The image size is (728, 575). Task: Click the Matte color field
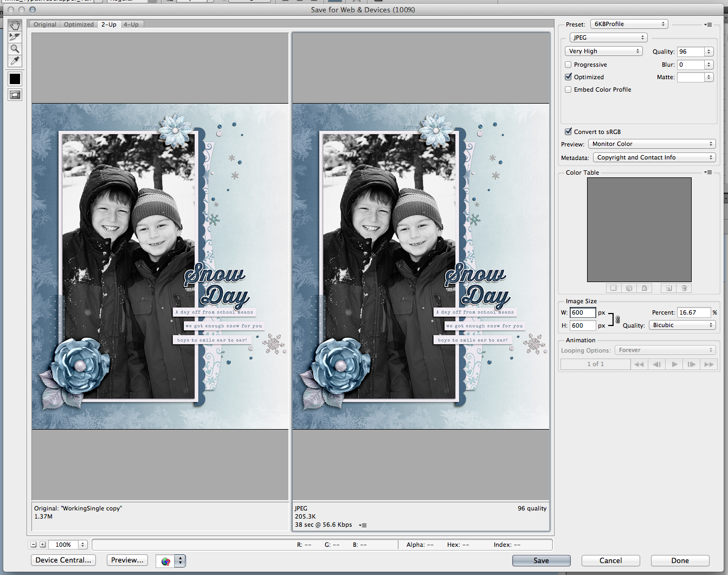pyautogui.click(x=691, y=77)
